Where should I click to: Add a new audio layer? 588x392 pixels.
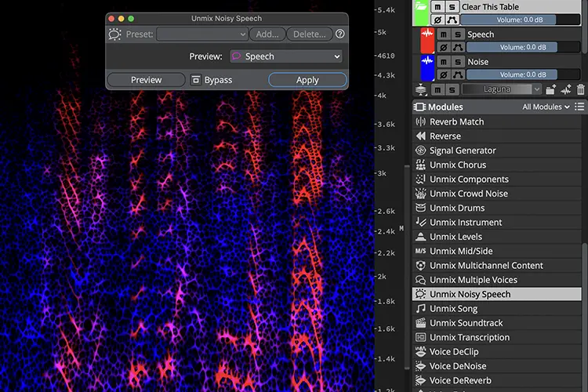pos(566,89)
